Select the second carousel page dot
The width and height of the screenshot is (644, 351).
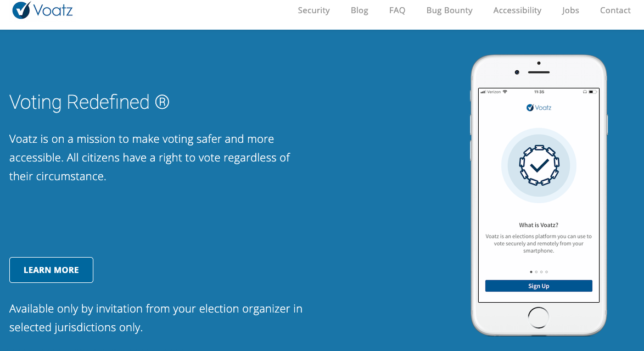pos(536,272)
